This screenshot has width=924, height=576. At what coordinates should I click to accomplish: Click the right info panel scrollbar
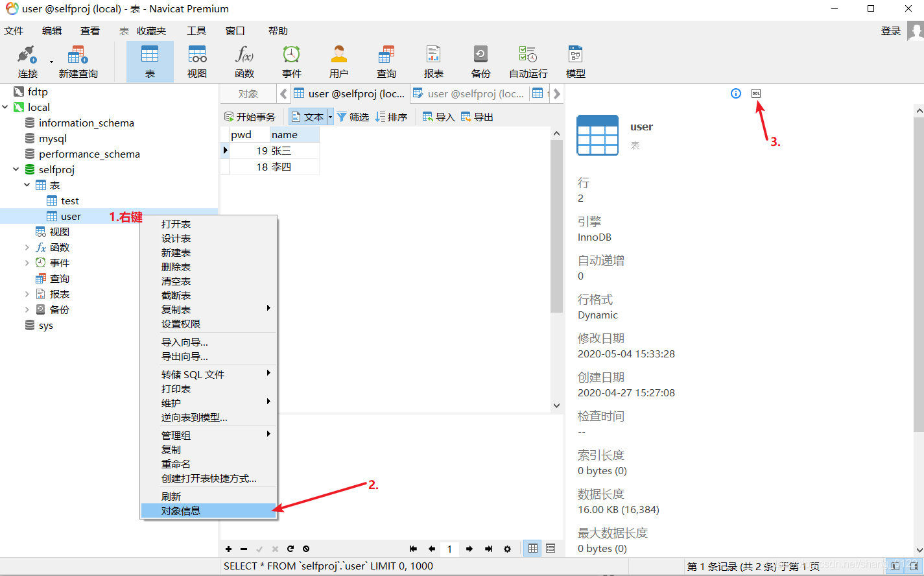point(919,275)
